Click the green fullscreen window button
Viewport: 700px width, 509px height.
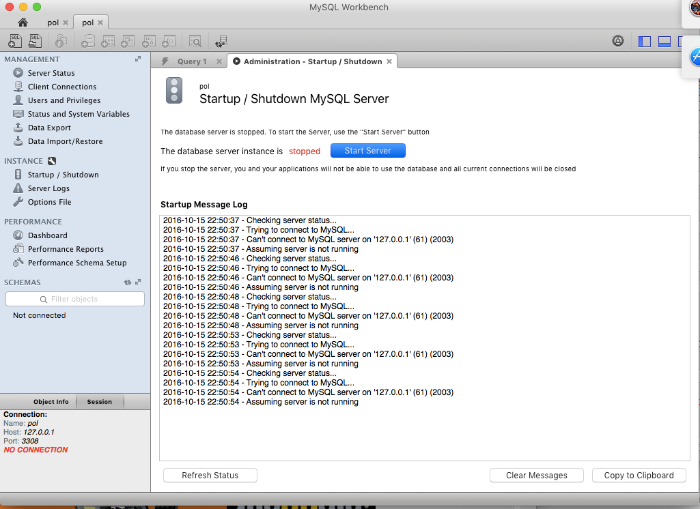pyautogui.click(x=37, y=7)
